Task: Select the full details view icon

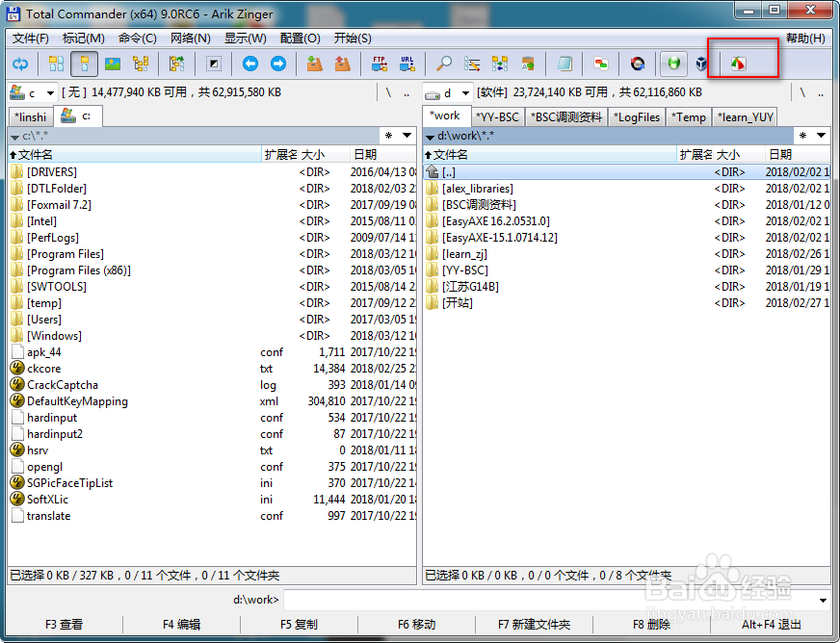Action: pos(84,64)
